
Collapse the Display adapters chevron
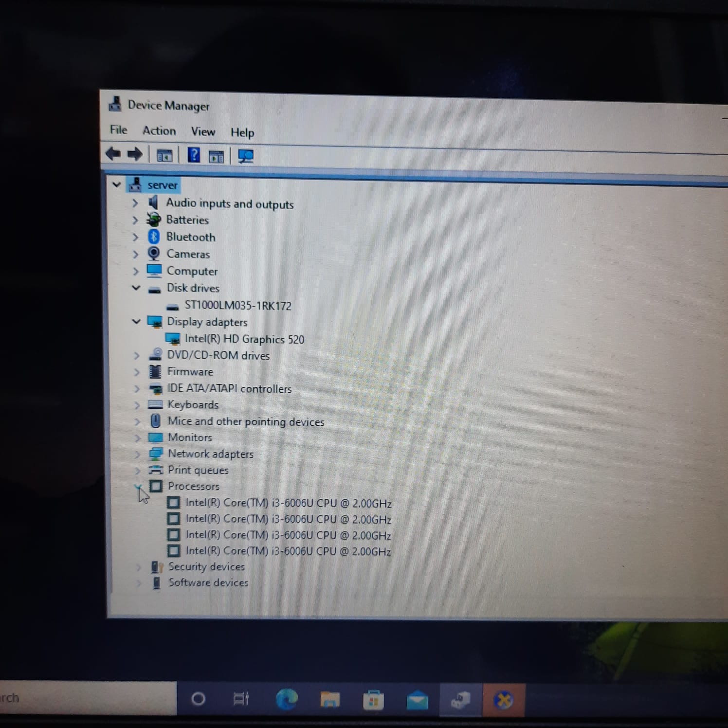(x=137, y=321)
